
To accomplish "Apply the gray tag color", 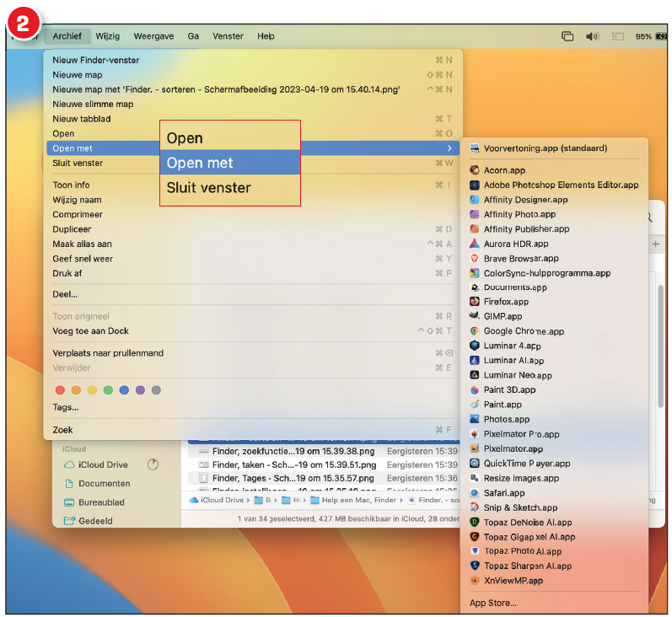I will pyautogui.click(x=157, y=390).
